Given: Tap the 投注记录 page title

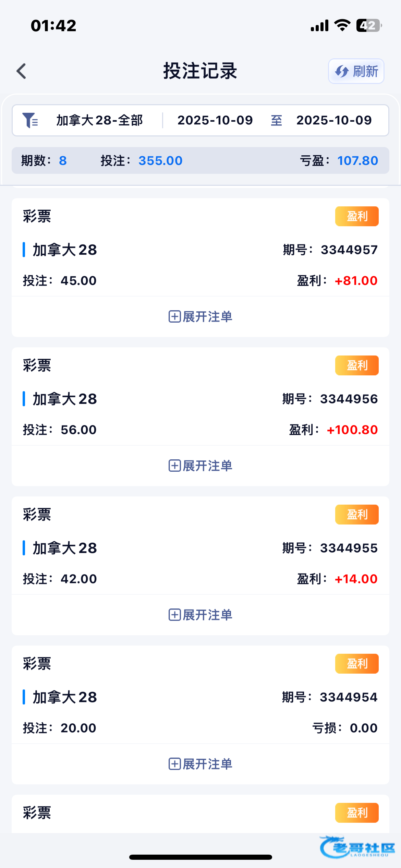Looking at the screenshot, I should (x=200, y=71).
